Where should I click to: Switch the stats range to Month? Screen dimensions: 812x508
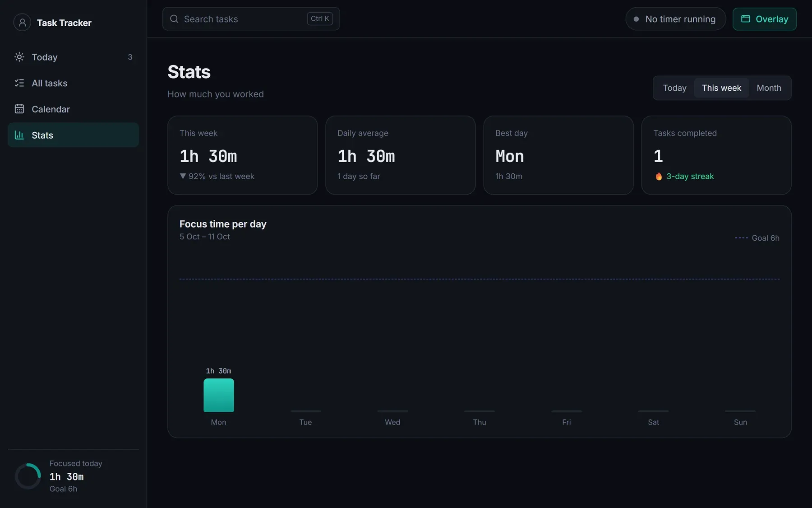click(x=769, y=88)
